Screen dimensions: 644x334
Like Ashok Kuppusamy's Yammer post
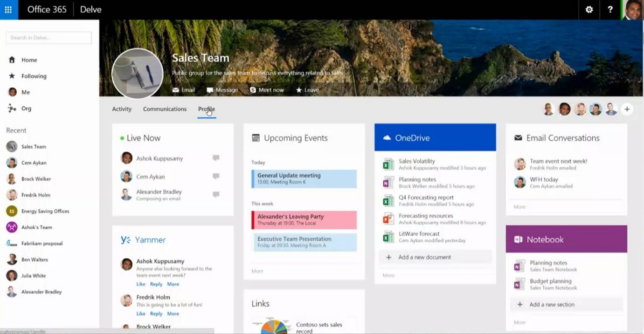tap(141, 284)
